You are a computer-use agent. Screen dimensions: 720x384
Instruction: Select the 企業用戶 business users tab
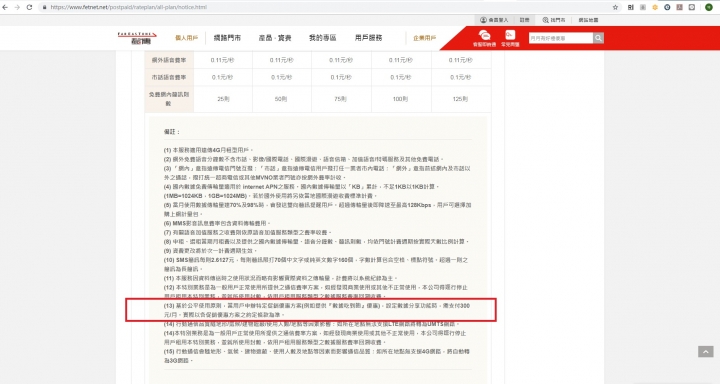(425, 38)
